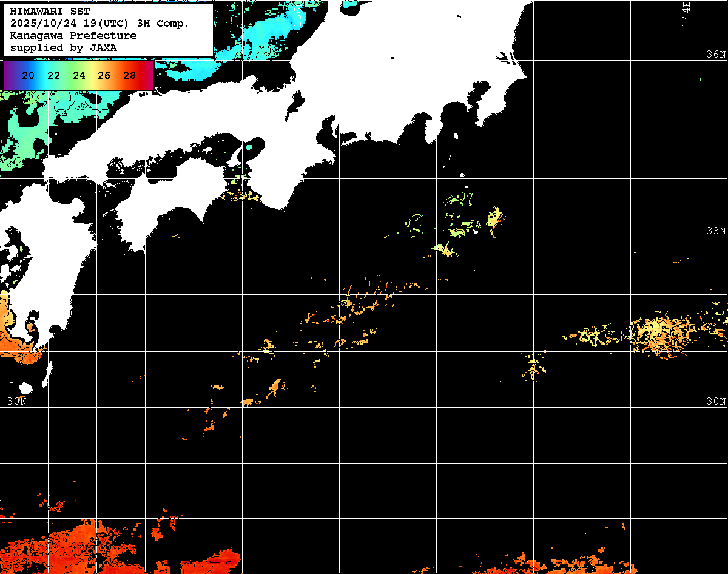
Task: Click the left-edge 30N latitude label
Action: (16, 401)
